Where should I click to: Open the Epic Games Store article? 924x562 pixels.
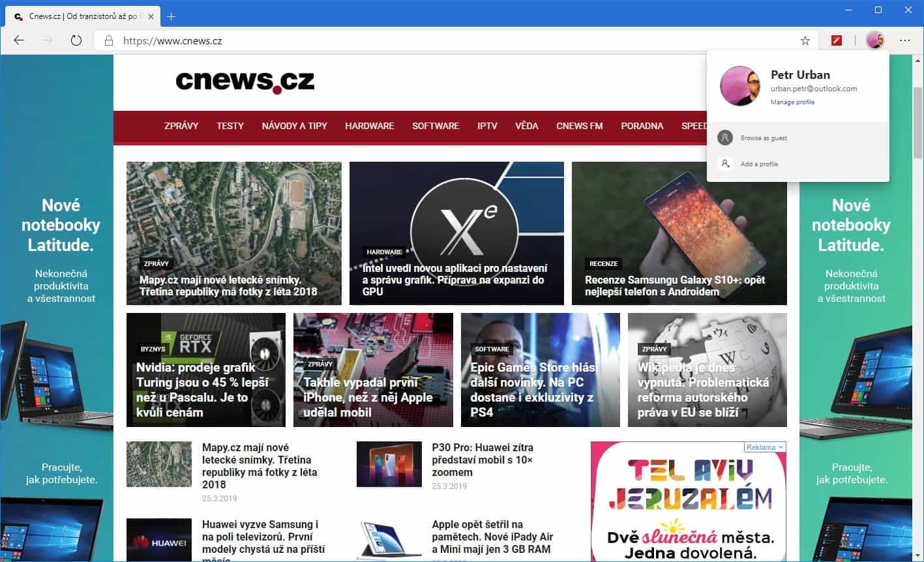pos(541,370)
